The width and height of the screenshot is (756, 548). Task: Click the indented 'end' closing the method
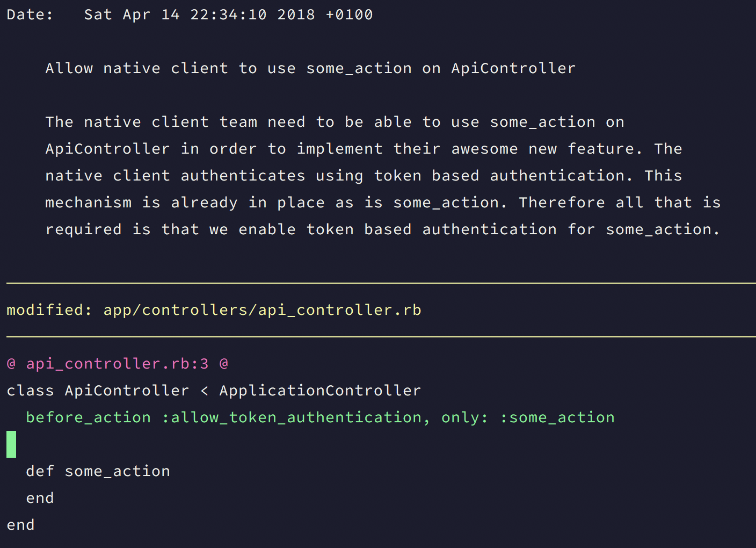pos(40,498)
